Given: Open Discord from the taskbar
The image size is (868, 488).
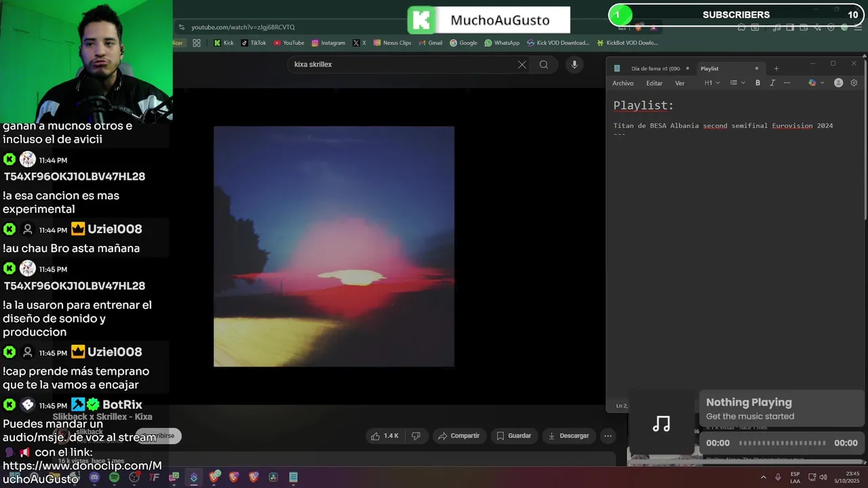Looking at the screenshot, I should pyautogui.click(x=94, y=478).
